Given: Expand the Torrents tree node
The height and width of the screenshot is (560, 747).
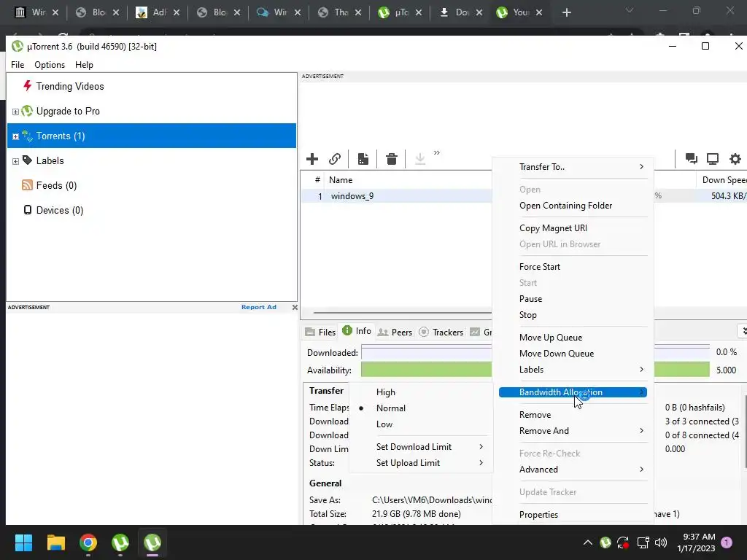Looking at the screenshot, I should [15, 136].
